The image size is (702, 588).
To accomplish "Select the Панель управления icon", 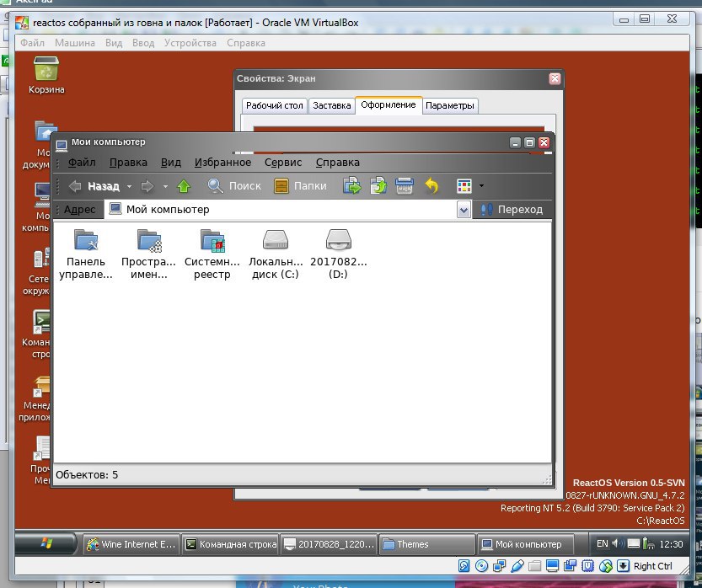I will 85,254.
